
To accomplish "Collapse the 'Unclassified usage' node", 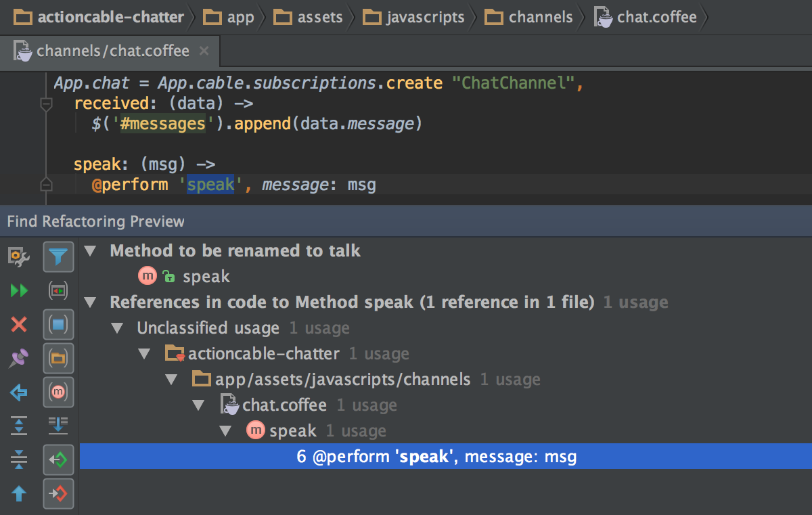I will click(x=117, y=328).
